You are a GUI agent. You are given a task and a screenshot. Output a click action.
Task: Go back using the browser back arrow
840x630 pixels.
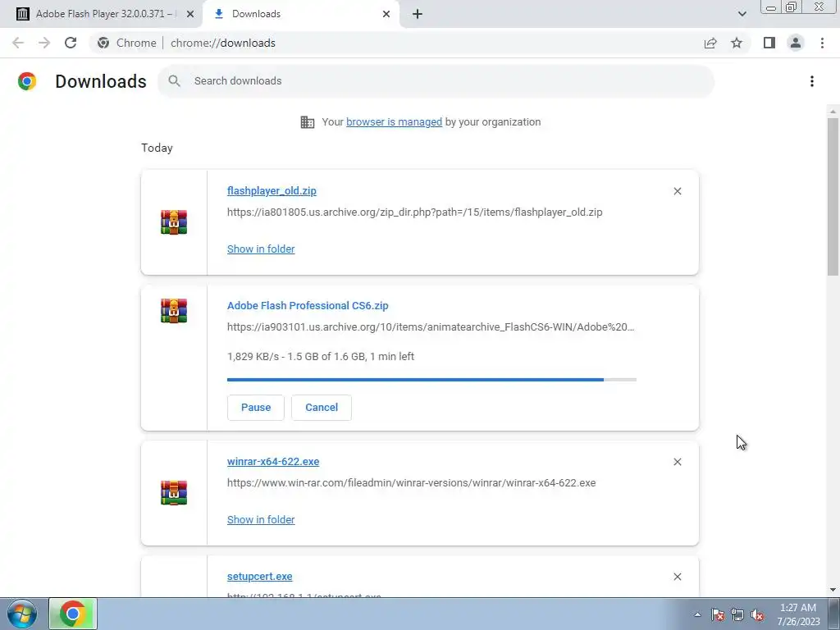coord(18,43)
